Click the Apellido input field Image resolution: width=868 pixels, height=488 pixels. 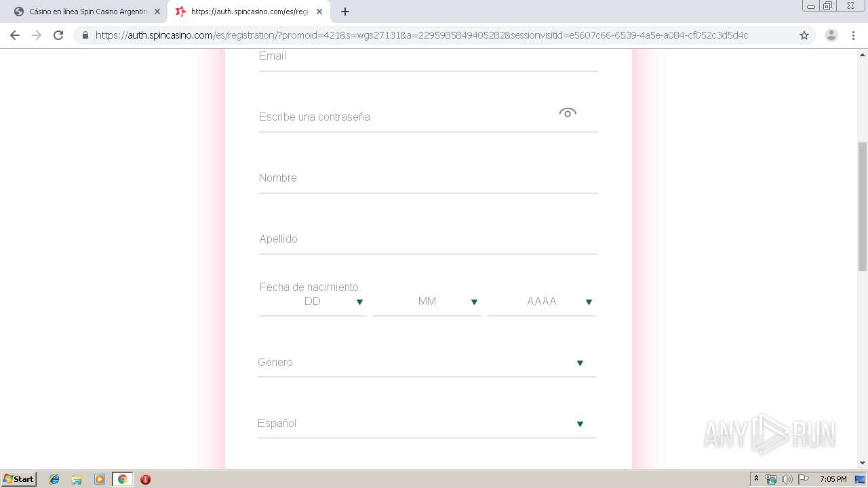[x=428, y=239]
